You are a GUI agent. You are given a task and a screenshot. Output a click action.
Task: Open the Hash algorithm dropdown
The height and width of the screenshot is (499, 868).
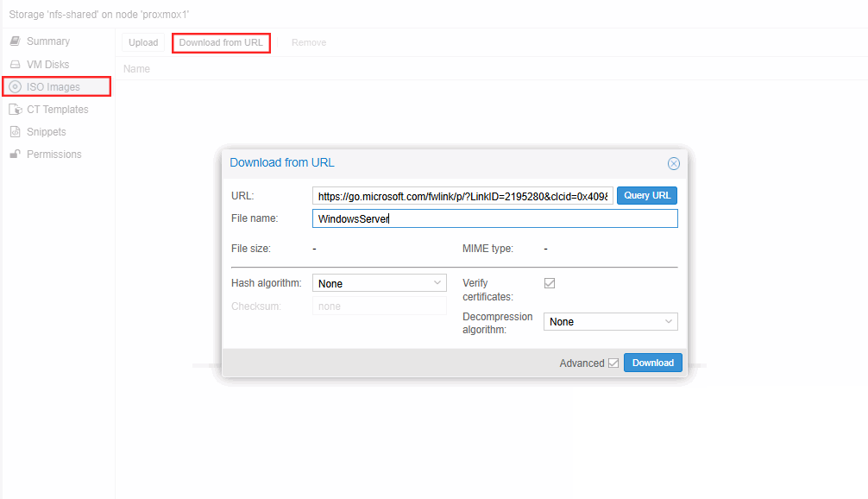379,283
